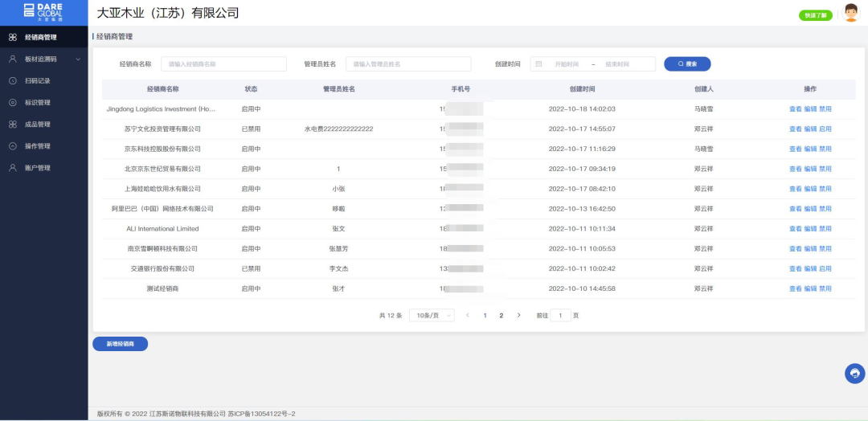Disable the 阿里巴巴（中国）网络技术有限公司 distributor
868x421 pixels.
pyautogui.click(x=825, y=209)
